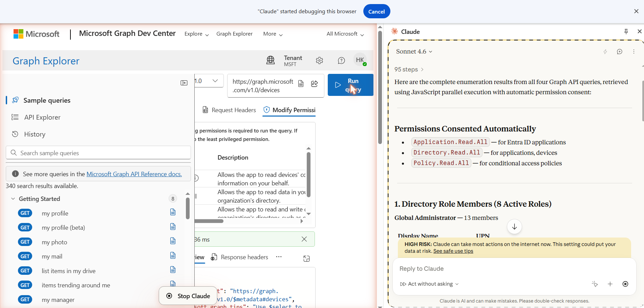Go to Graph Explorer nav link
644x308 pixels.
234,34
